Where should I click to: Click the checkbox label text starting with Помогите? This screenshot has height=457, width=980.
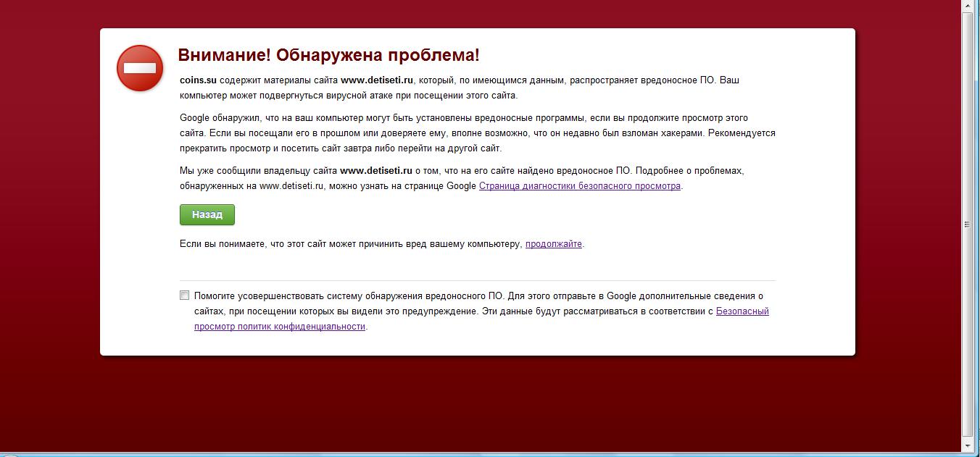coord(348,296)
